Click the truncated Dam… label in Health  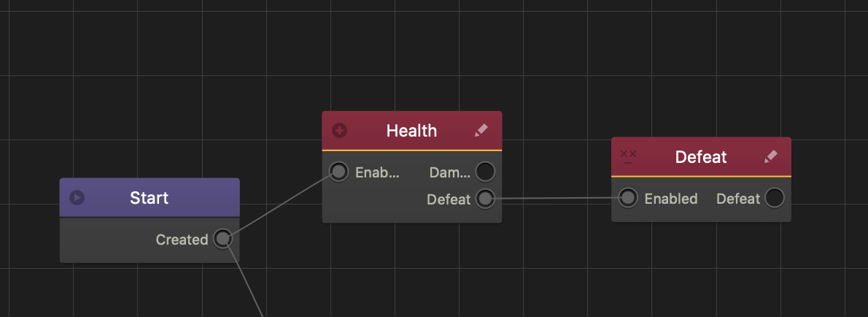click(x=449, y=172)
